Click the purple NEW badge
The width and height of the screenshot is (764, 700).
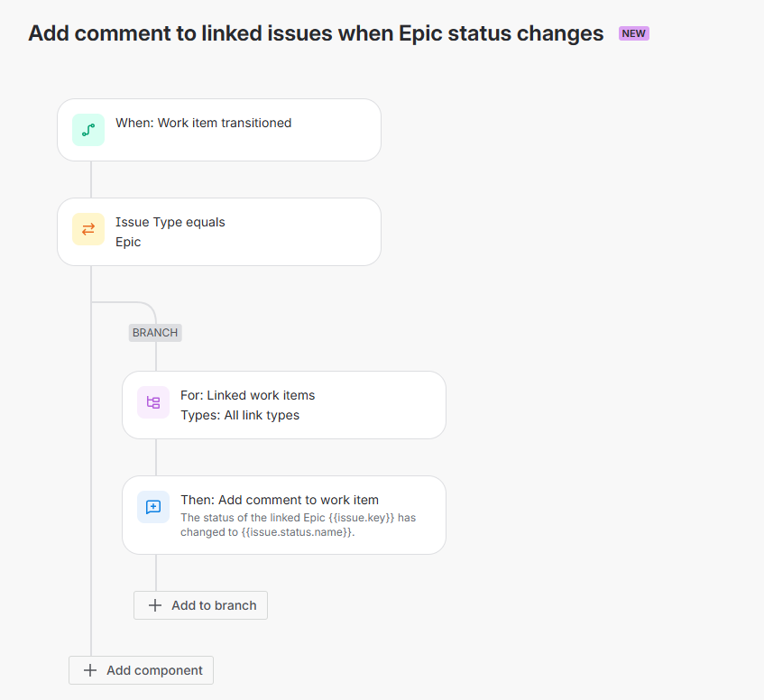click(633, 33)
